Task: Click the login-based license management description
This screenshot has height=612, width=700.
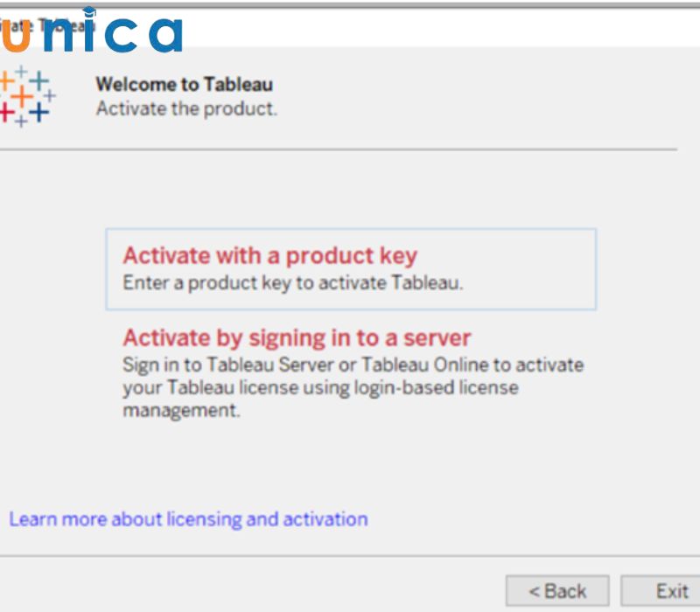Action: (x=319, y=387)
